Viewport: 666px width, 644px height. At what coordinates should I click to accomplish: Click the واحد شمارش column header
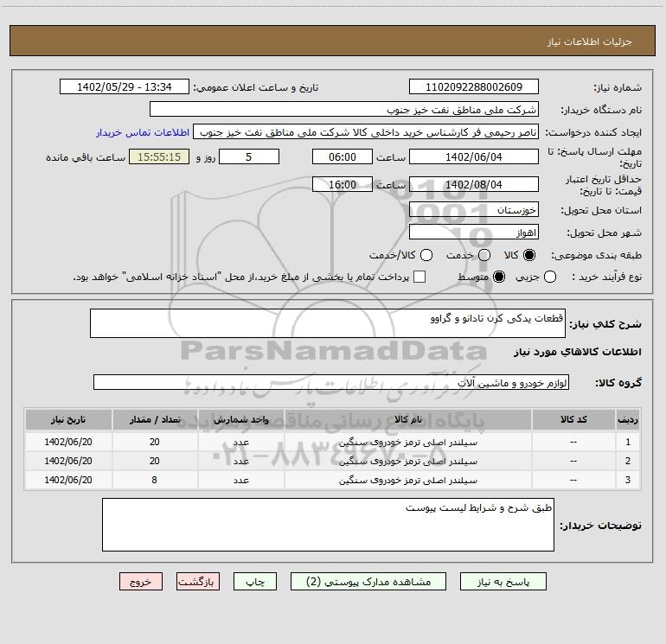click(x=240, y=419)
